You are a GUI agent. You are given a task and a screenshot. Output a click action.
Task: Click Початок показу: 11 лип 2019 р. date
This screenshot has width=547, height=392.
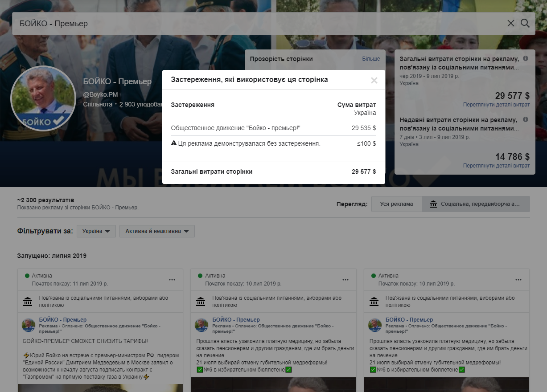click(70, 283)
